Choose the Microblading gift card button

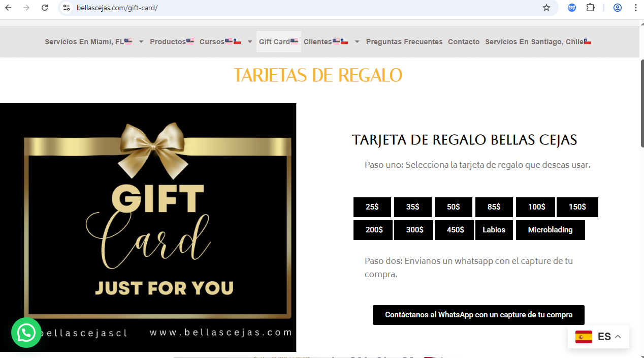point(550,230)
